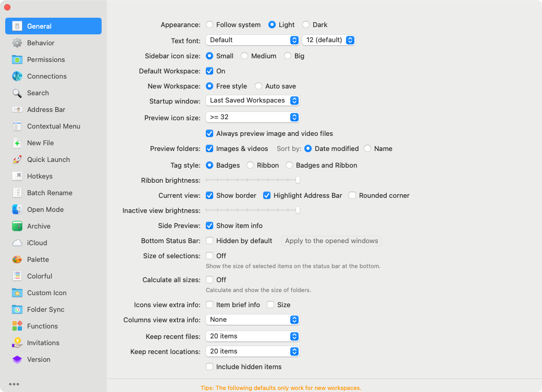
Task: Select the Dark appearance option
Action: click(306, 24)
